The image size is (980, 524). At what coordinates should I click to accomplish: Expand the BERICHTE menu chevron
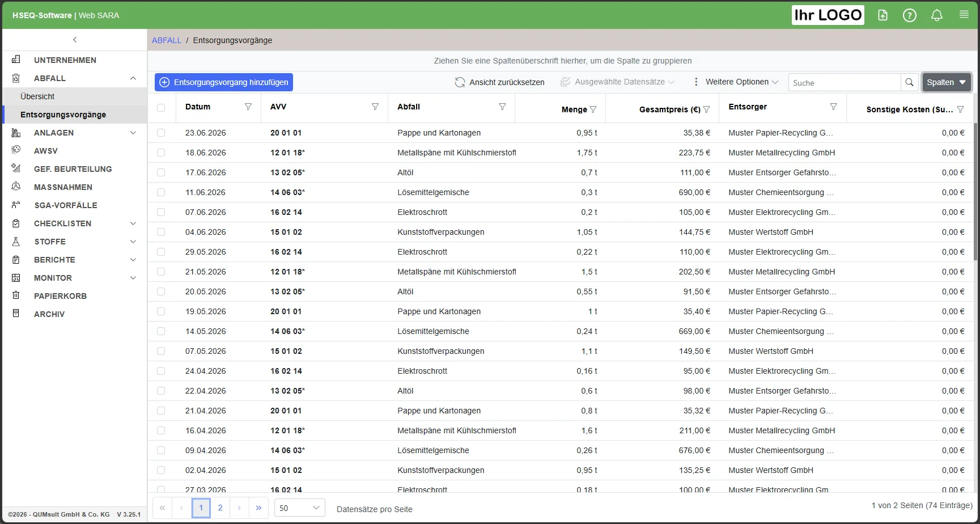[133, 260]
